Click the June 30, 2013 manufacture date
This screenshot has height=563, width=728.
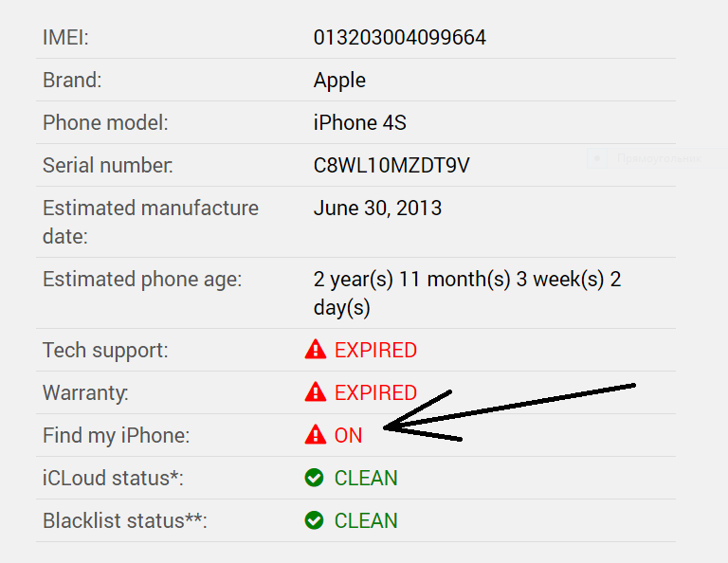[x=377, y=209]
